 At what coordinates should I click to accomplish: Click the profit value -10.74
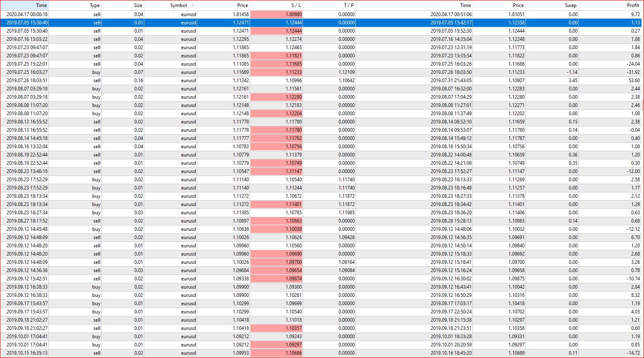click(633, 279)
